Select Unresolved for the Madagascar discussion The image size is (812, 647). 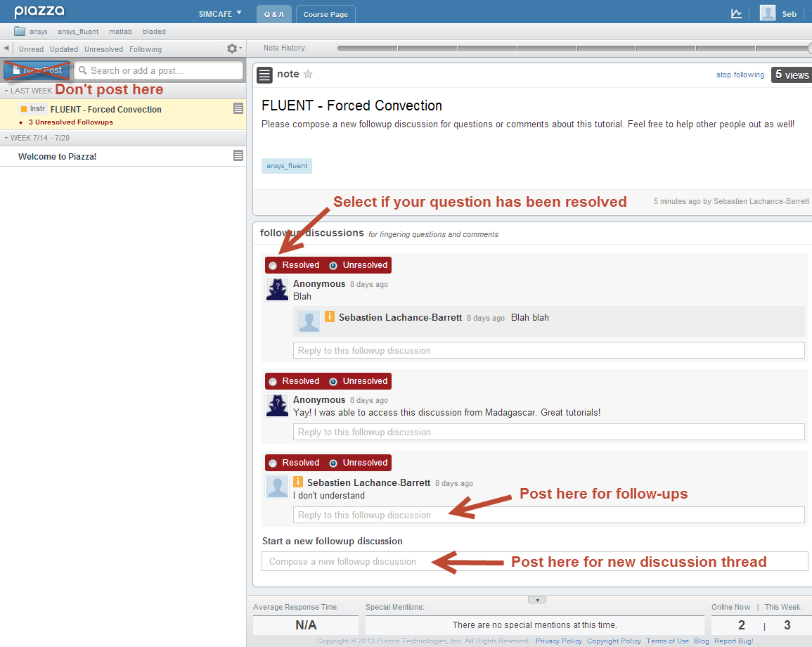click(333, 382)
